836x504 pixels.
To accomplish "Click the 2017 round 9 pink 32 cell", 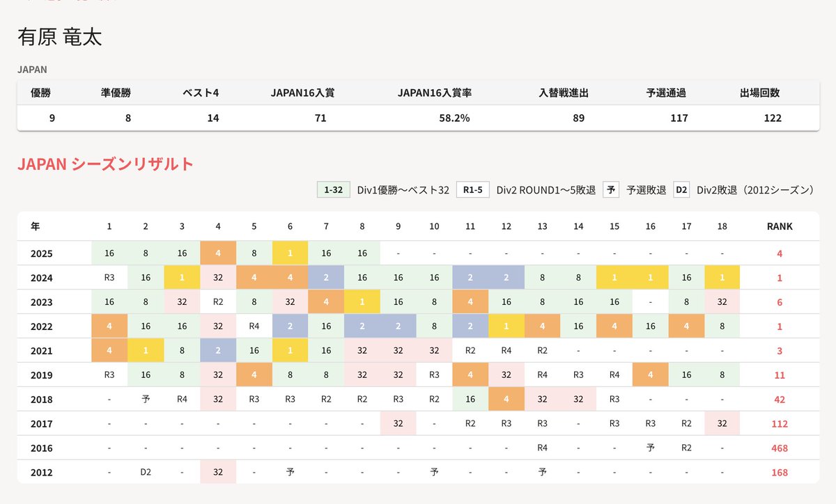I will tap(398, 424).
